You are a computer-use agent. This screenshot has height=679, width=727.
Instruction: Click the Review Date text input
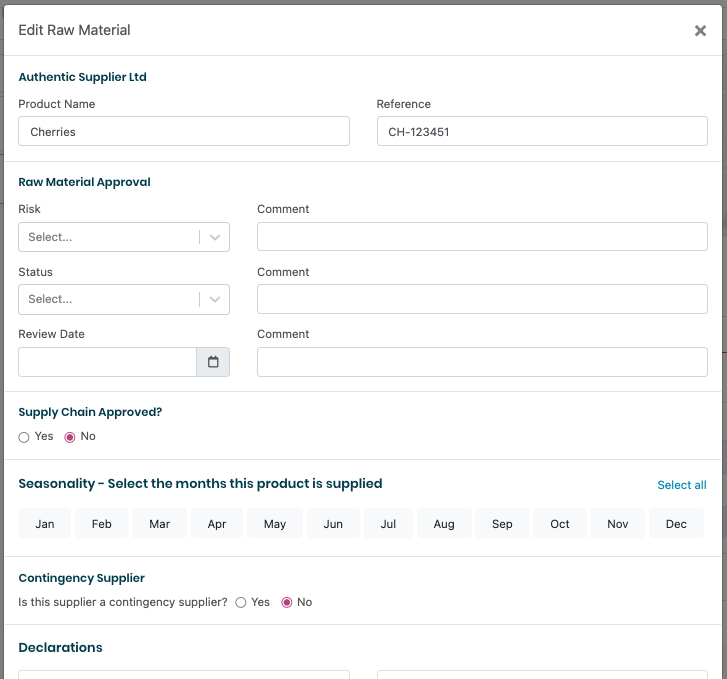pos(107,362)
